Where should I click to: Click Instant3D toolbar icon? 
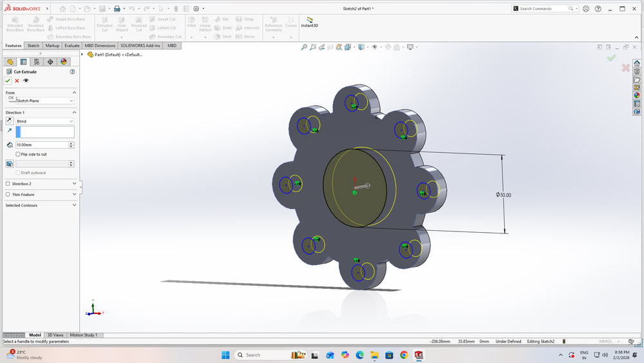pyautogui.click(x=309, y=22)
